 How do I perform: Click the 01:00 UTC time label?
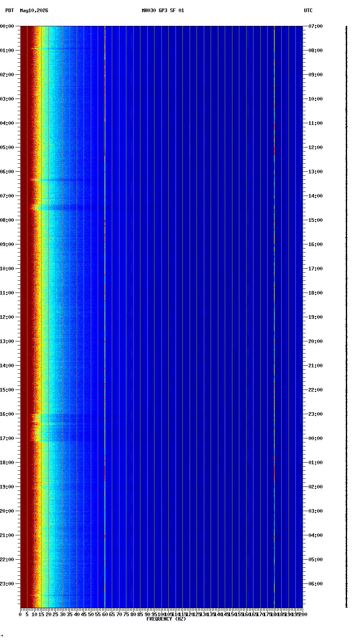(x=316, y=463)
